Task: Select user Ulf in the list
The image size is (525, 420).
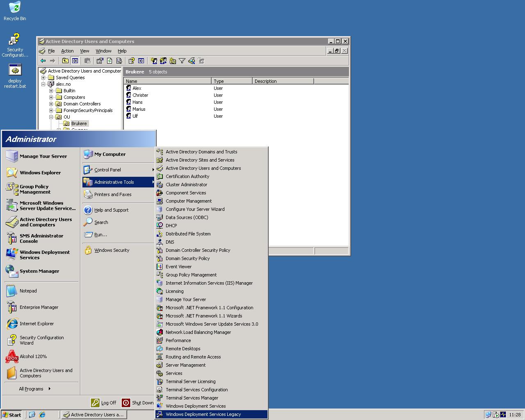Action: point(135,116)
